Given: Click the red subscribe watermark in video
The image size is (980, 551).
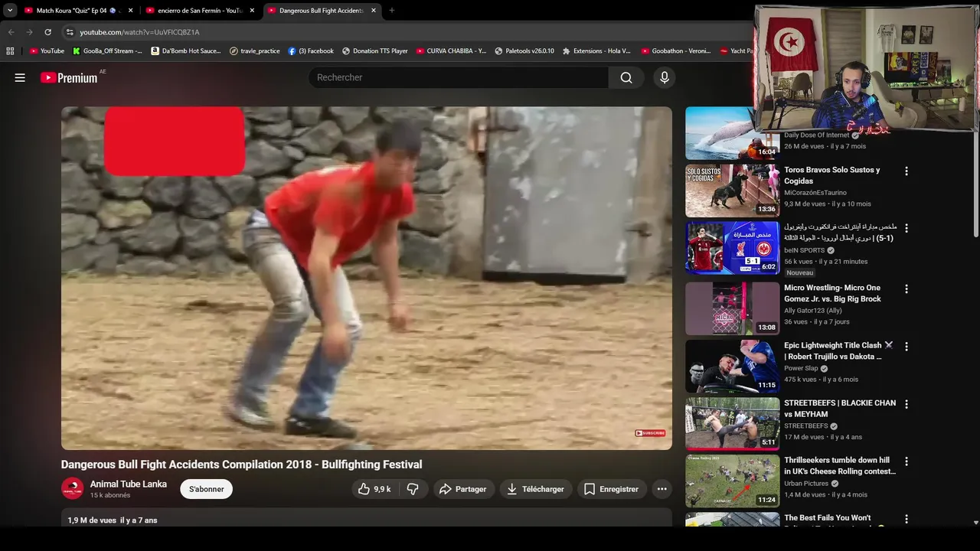Looking at the screenshot, I should tap(650, 433).
